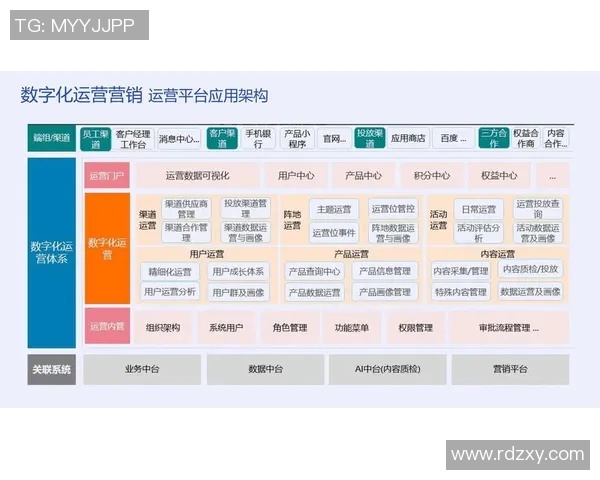
Task: Select the 客户经理工作台 box
Action: pos(133,139)
